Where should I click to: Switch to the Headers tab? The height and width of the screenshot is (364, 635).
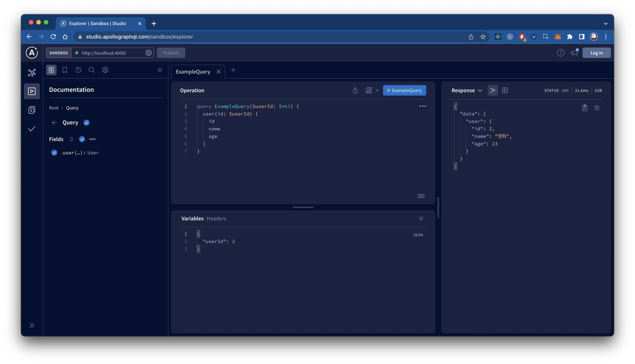(216, 218)
